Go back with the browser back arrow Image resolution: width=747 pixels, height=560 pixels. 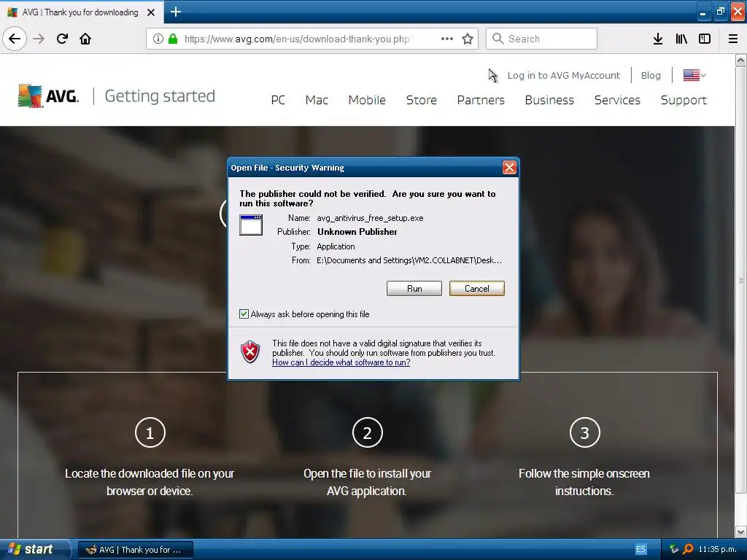point(15,39)
